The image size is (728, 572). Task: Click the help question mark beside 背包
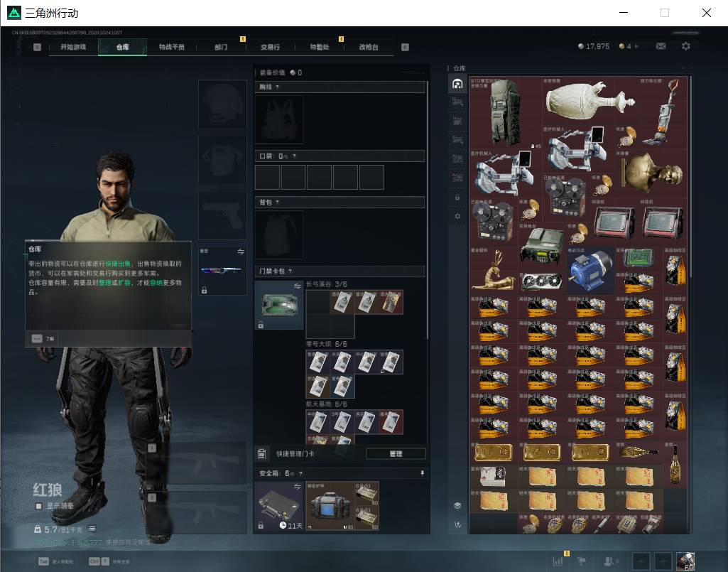click(x=277, y=202)
